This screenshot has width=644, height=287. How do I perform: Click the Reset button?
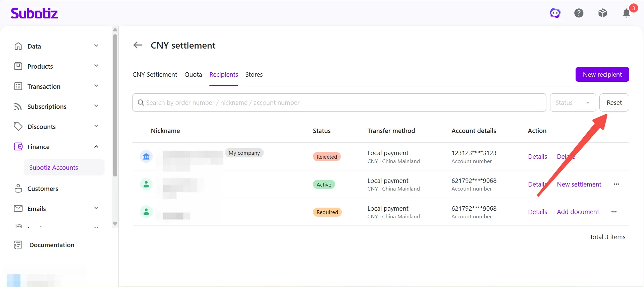pyautogui.click(x=614, y=102)
